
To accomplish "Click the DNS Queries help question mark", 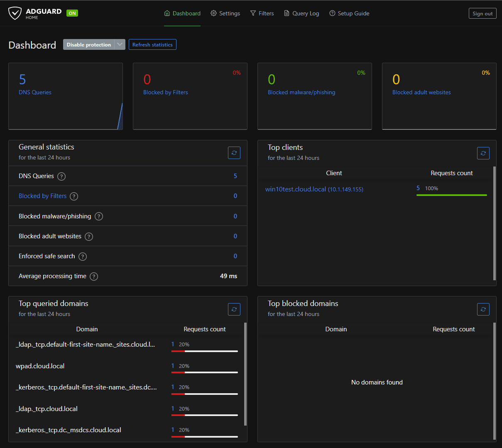I will [61, 176].
